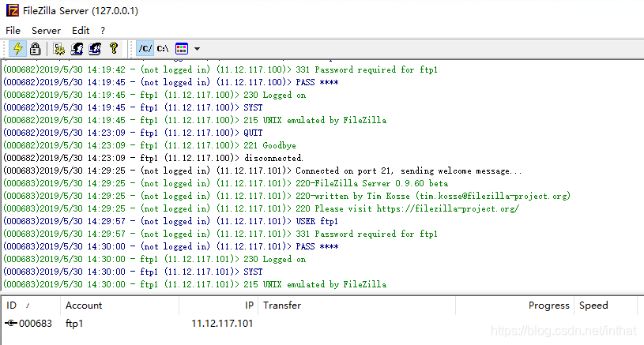Click log line '220-FileZilla Server 0.9.60 beta'
Viewport: 644px width, 345px height.
coord(225,183)
